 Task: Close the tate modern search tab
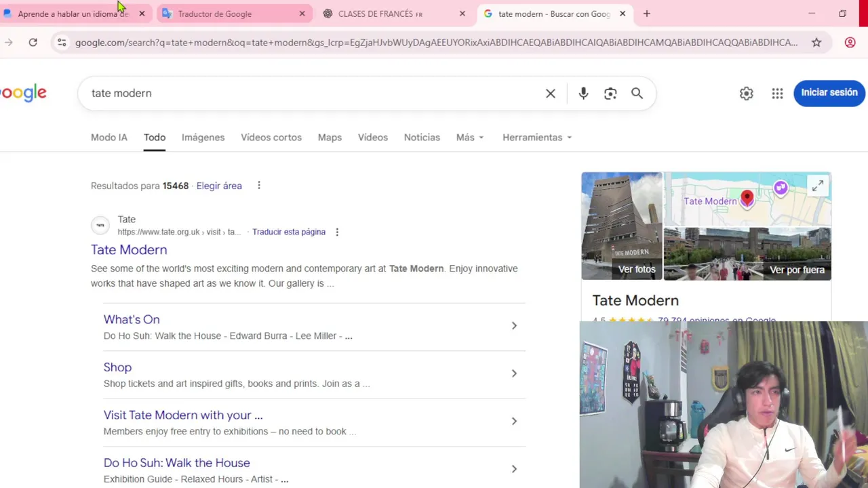pos(623,14)
